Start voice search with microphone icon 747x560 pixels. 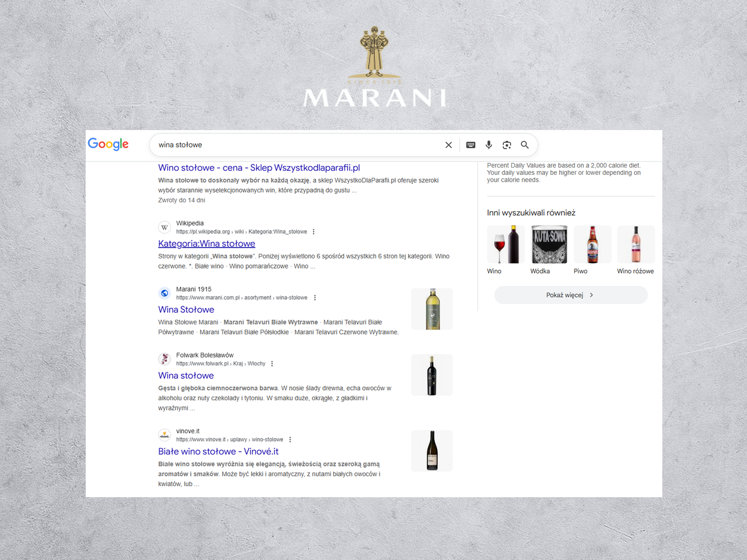point(489,145)
